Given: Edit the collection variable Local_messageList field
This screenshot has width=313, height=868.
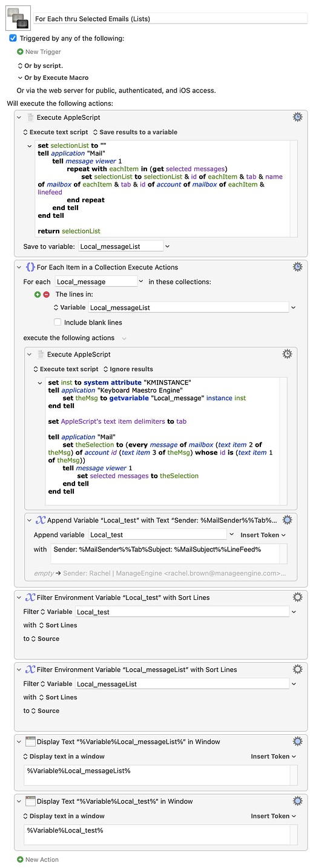Looking at the screenshot, I should point(188,307).
